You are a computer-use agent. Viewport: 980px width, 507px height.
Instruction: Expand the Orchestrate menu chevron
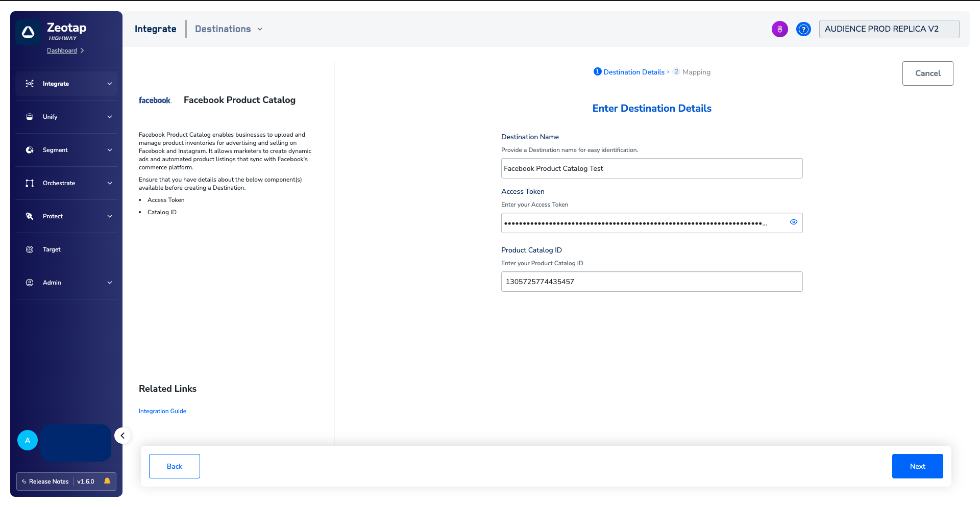coord(110,183)
